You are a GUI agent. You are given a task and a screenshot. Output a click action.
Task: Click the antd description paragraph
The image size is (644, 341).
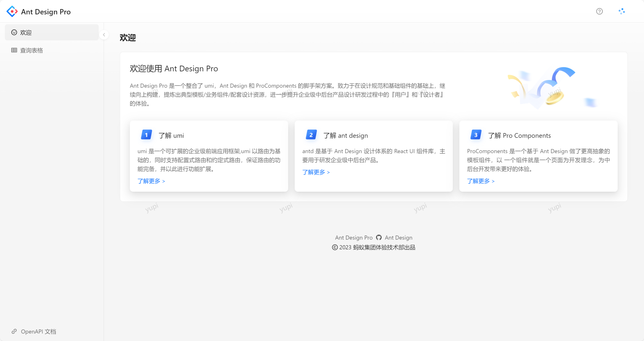tap(374, 155)
